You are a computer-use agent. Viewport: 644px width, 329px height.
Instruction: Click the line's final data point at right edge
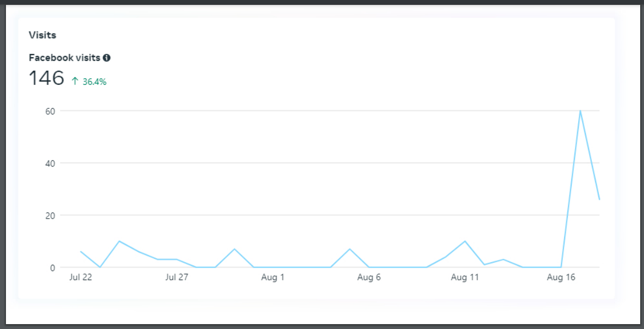click(599, 199)
